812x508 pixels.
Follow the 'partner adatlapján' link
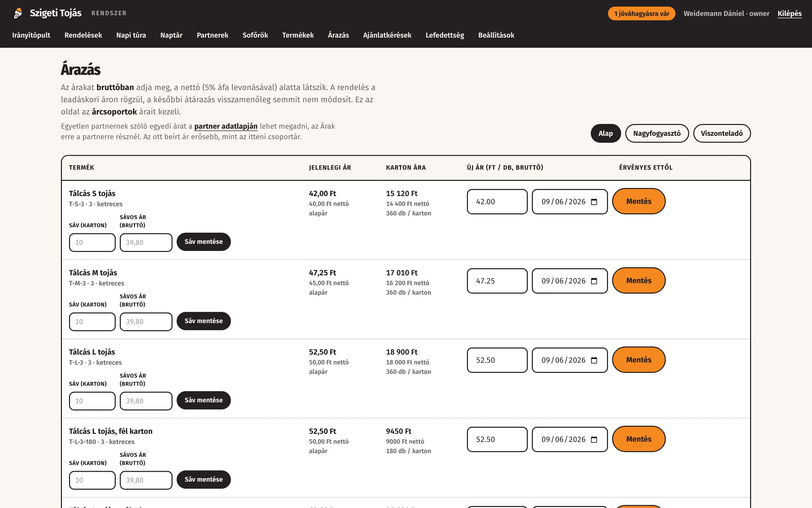(226, 126)
